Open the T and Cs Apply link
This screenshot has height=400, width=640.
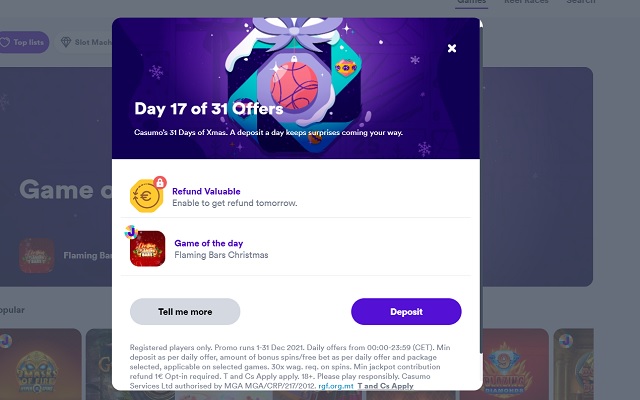pyautogui.click(x=386, y=386)
